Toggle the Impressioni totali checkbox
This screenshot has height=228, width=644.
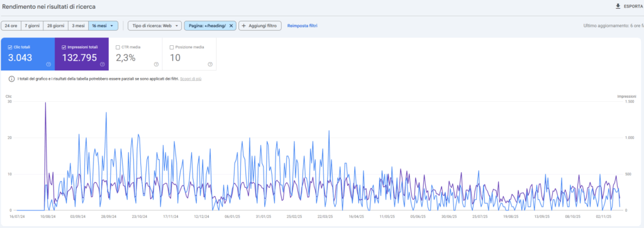coord(64,47)
